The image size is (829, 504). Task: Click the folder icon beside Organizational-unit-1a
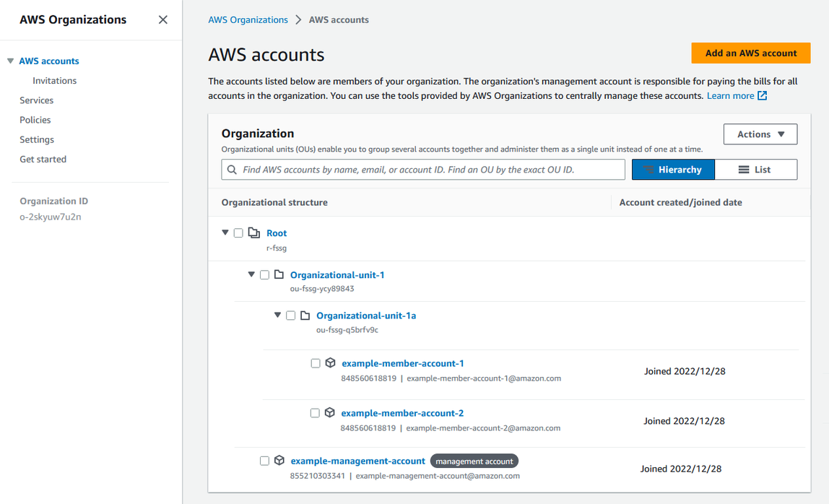[304, 315]
